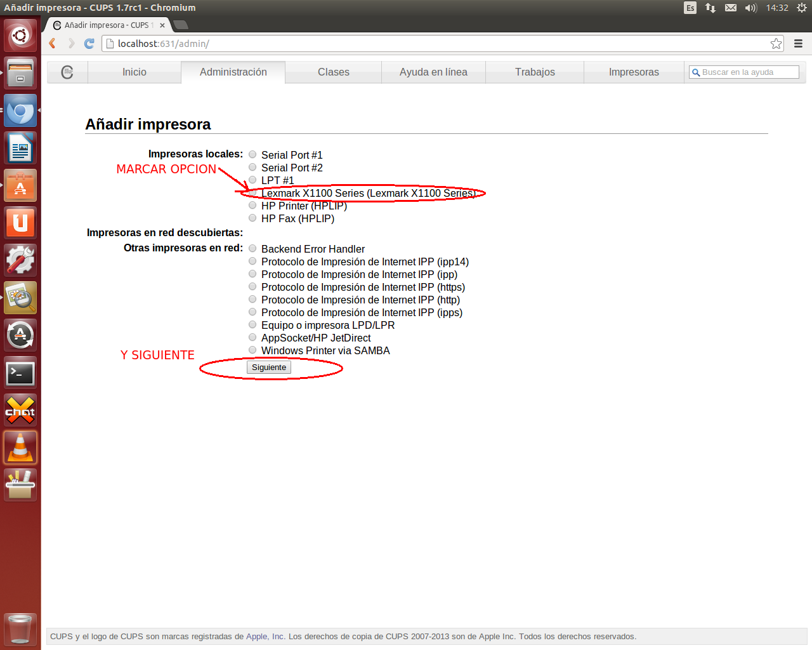The image size is (812, 650).
Task: Select the IPP (http) protocol radio button
Action: pyautogui.click(x=252, y=299)
